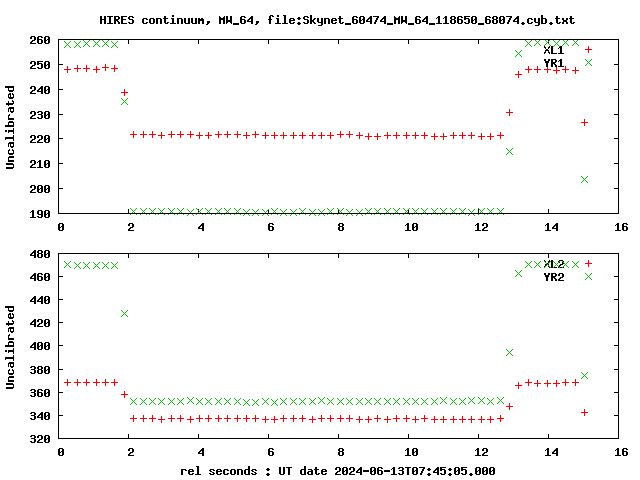The height and width of the screenshot is (480, 640).
Task: Click the plot title with the Skynet file name
Action: pos(337,20)
